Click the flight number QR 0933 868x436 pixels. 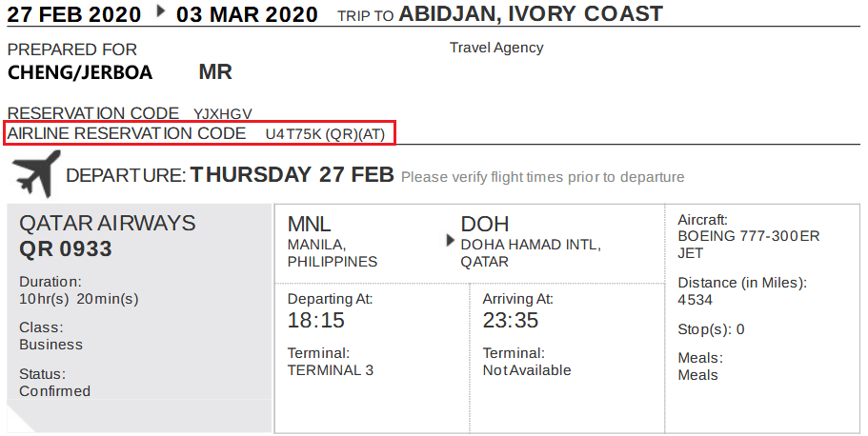point(66,249)
